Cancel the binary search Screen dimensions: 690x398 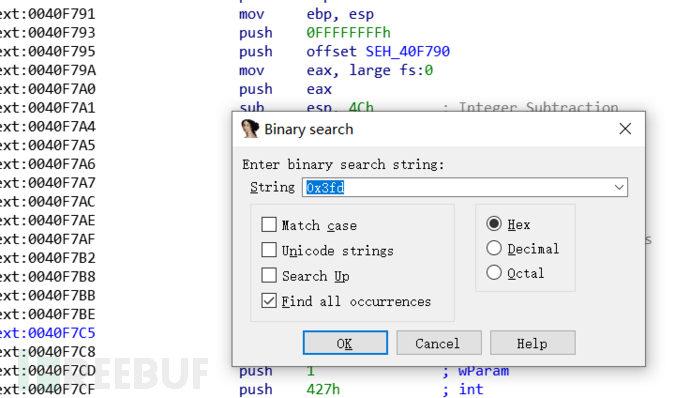[439, 343]
